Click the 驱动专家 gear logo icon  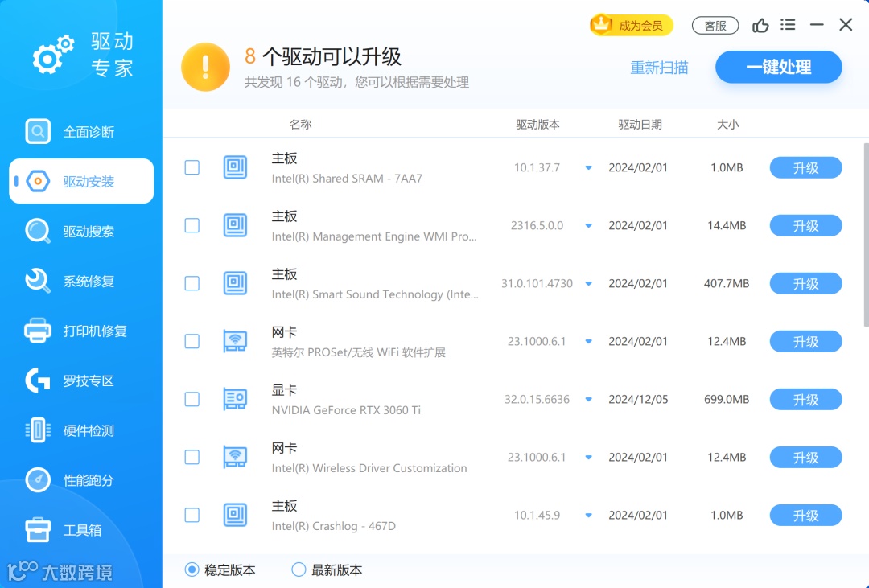point(52,55)
